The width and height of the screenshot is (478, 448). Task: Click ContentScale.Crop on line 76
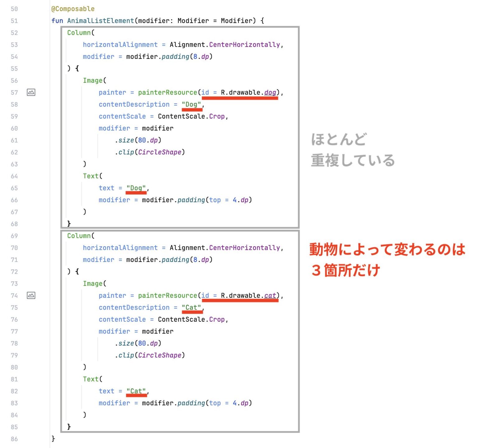click(x=191, y=320)
